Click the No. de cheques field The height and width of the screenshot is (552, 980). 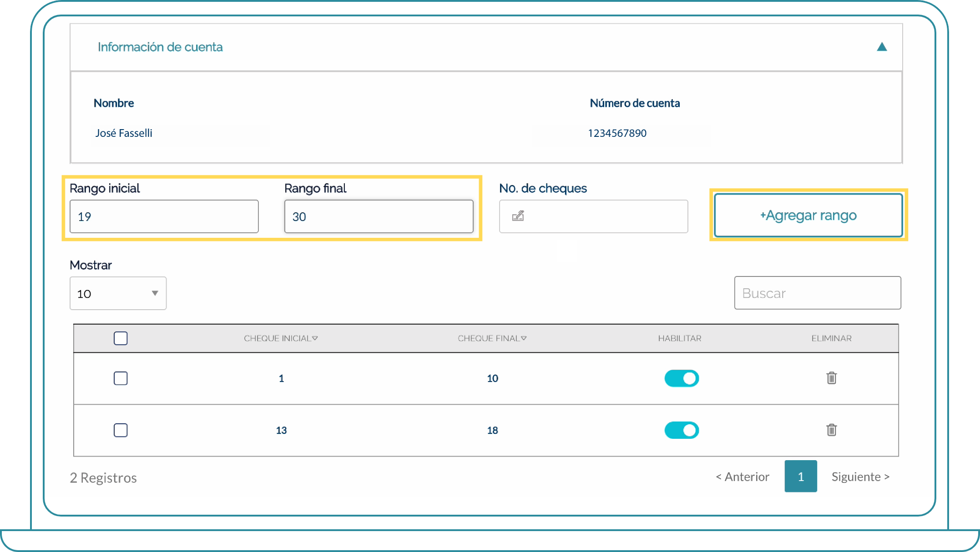(594, 216)
